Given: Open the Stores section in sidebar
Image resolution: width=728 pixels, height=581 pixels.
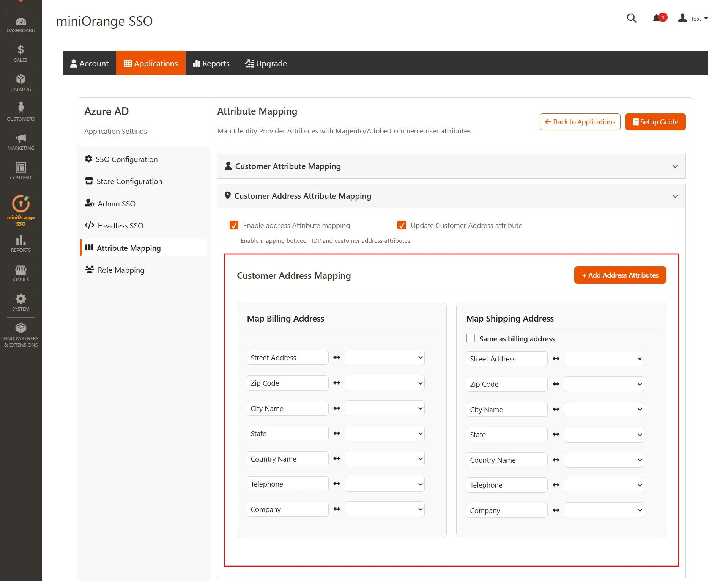Looking at the screenshot, I should (20, 272).
